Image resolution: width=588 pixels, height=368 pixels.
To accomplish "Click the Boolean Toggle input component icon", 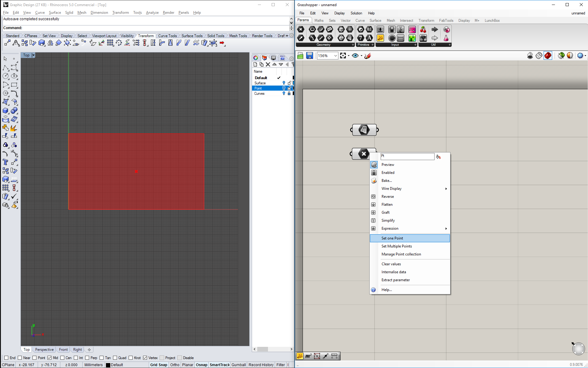I will [x=392, y=29].
